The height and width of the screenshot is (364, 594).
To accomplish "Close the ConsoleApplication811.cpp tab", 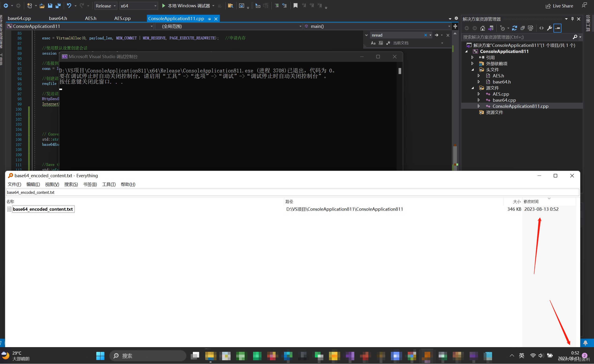I will pyautogui.click(x=216, y=19).
